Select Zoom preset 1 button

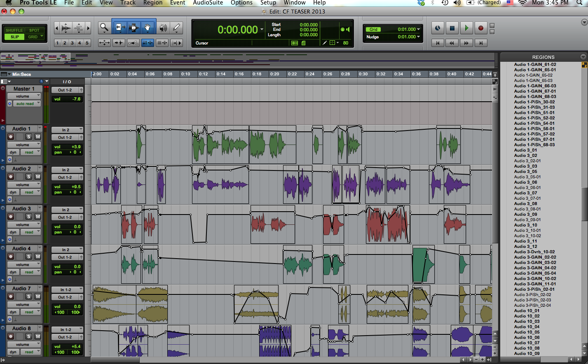click(x=58, y=43)
